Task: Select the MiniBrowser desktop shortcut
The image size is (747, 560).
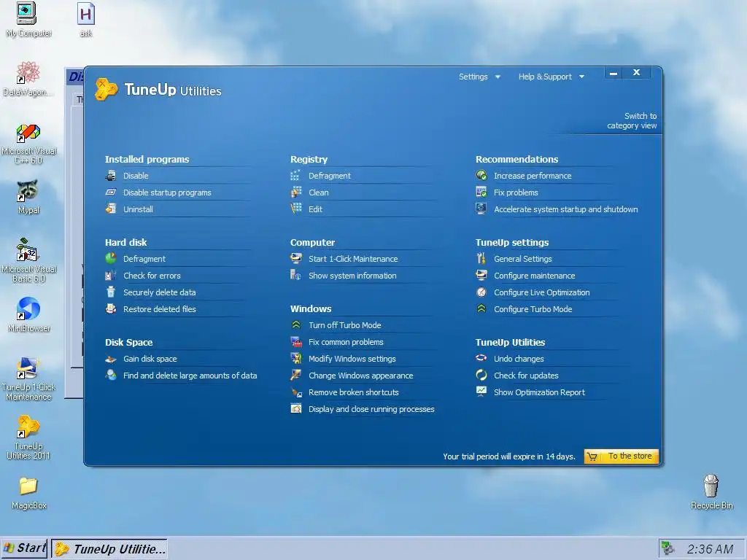Action: click(28, 314)
